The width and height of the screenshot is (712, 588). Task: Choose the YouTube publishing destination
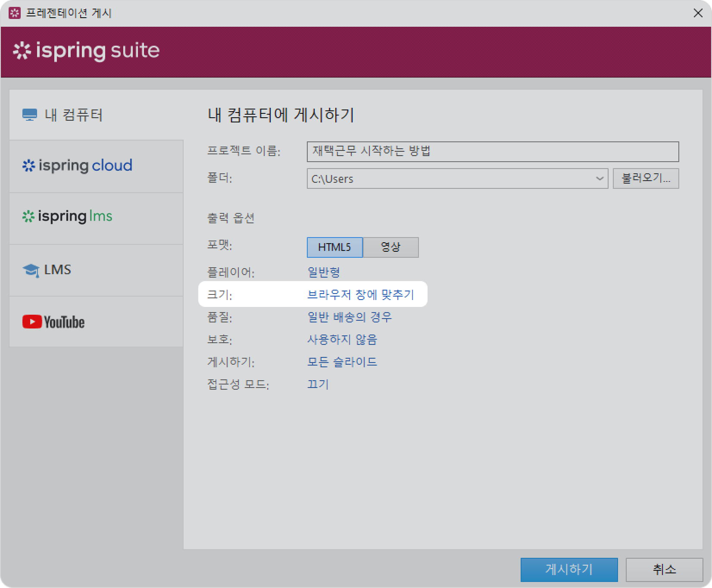(53, 322)
